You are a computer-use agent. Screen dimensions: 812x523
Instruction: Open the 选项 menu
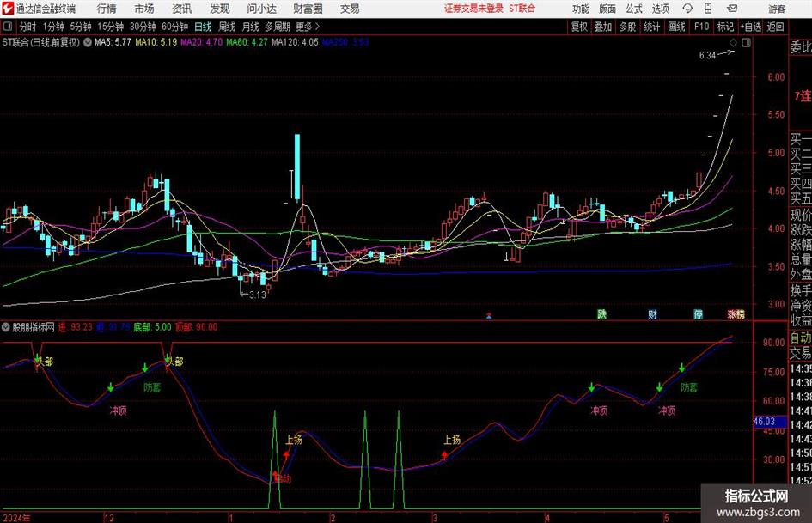click(x=660, y=9)
